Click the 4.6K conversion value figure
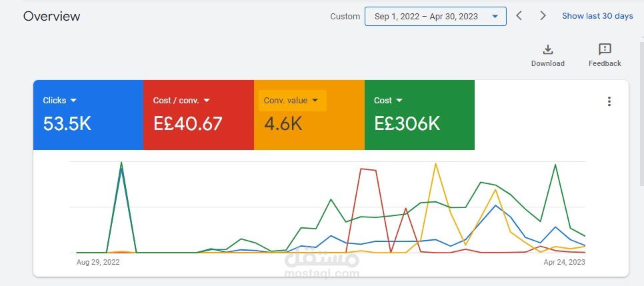The height and width of the screenshot is (286, 644). coord(283,124)
